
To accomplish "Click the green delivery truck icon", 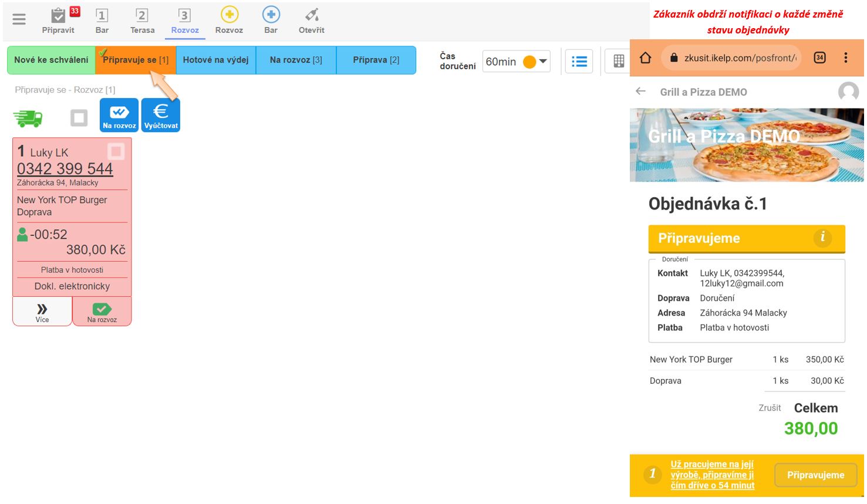I will click(x=28, y=118).
